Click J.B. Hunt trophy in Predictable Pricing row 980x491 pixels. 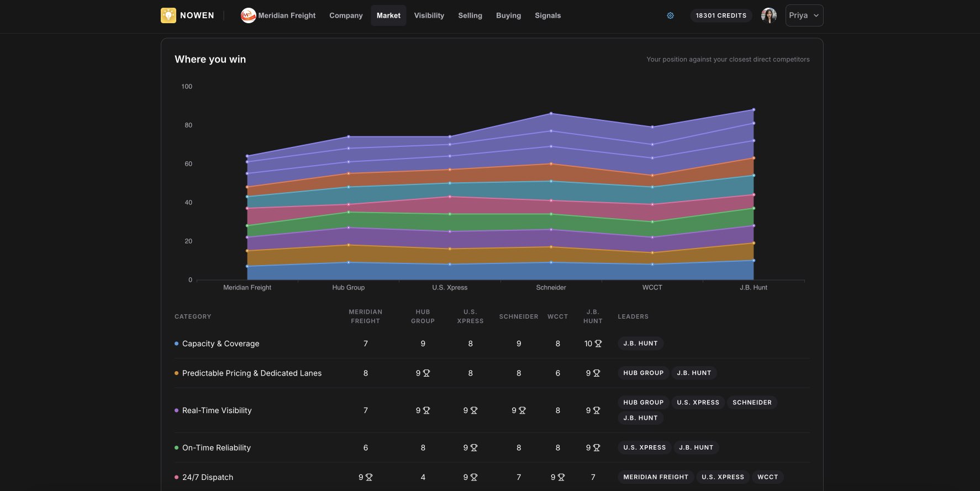coord(597,373)
